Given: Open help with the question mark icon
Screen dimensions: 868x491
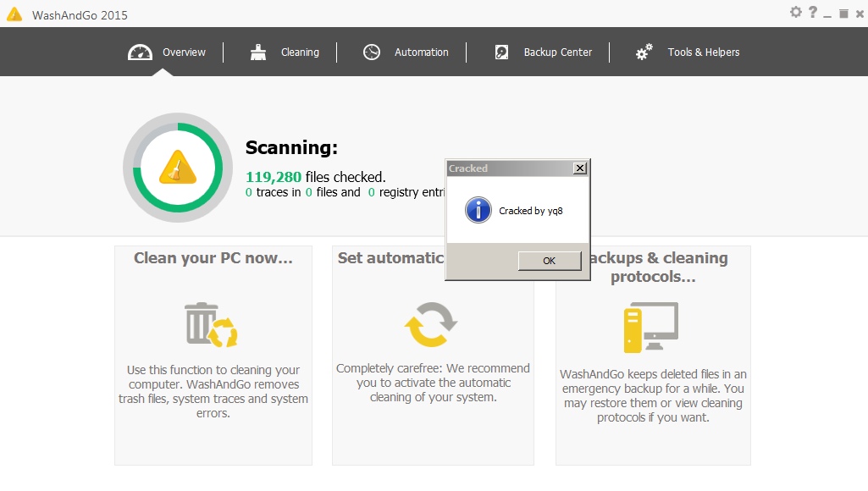Looking at the screenshot, I should (813, 12).
